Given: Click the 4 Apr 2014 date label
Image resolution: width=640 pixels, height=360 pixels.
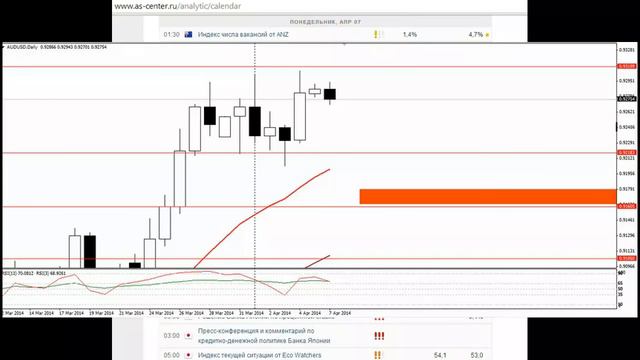Looking at the screenshot, I should click(x=310, y=313).
